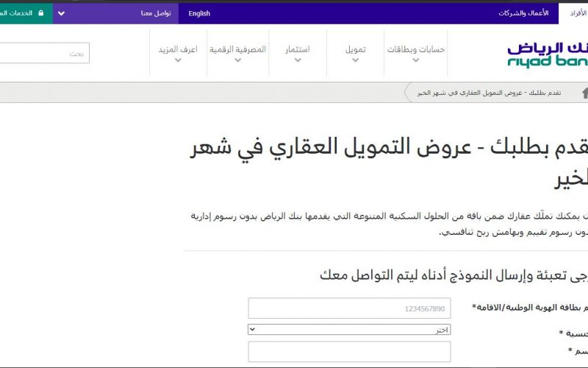Expand chevron under تمويل

click(x=355, y=60)
